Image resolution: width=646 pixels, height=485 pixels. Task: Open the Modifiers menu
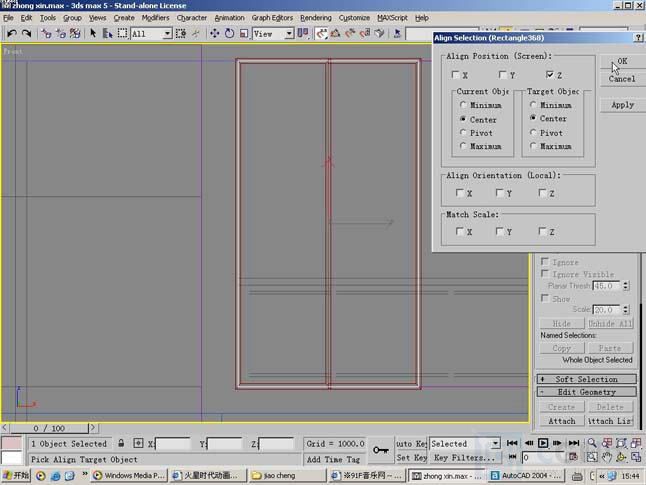coord(155,18)
